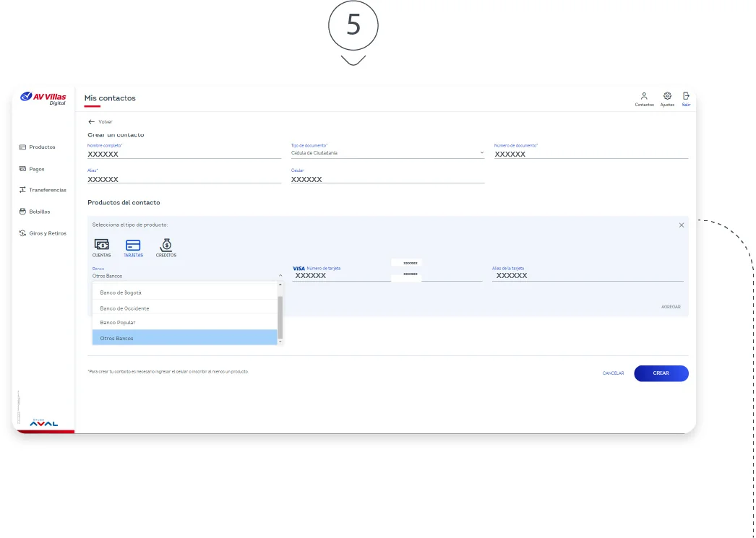
Task: Expand the Tipo de documento dropdown
Action: (481, 153)
